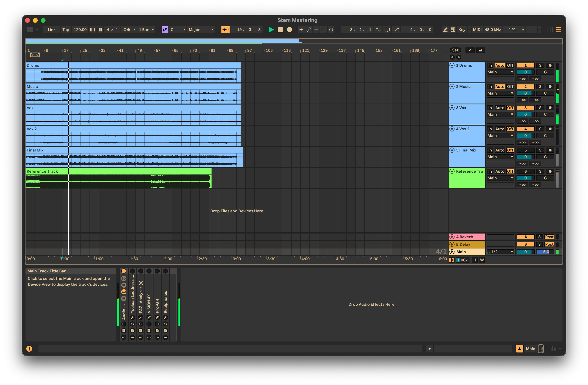Arm recording on the 2 Music track
This screenshot has width=588, height=385.
[550, 87]
